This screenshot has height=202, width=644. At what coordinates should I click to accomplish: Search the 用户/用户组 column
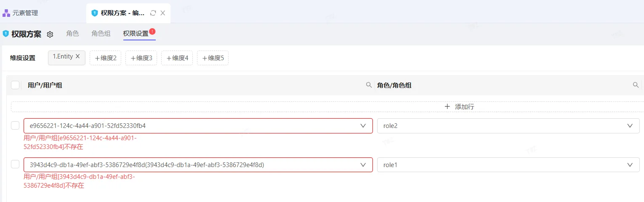coord(369,85)
